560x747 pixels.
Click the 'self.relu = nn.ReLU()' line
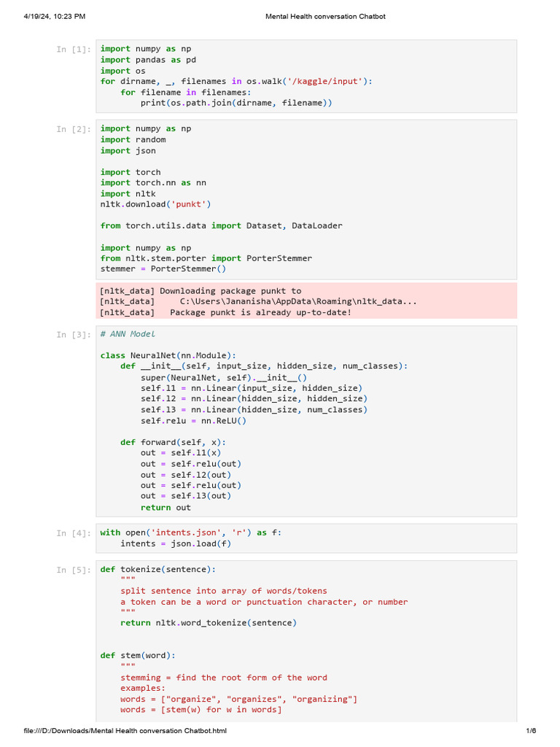point(194,420)
